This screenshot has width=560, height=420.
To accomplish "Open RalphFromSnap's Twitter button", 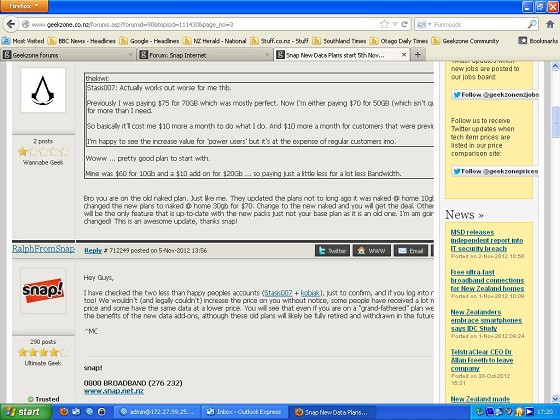I will coord(332,251).
